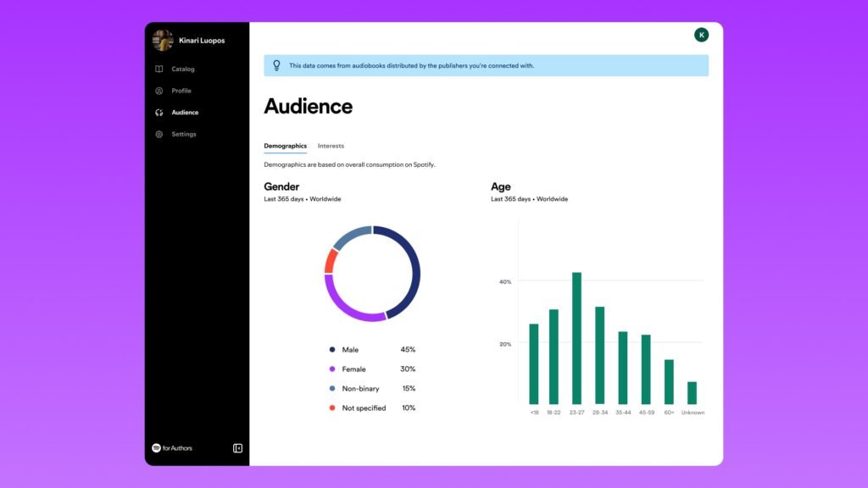The width and height of the screenshot is (868, 488).
Task: Switch to the Interests tab
Action: click(331, 146)
